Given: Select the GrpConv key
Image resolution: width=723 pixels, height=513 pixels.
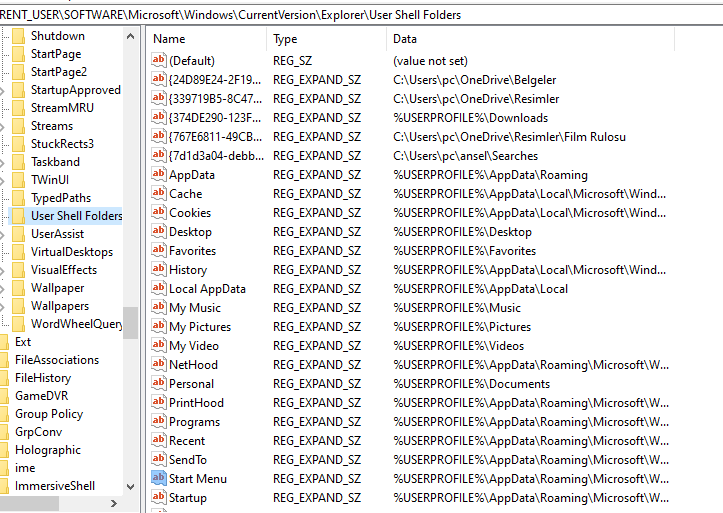Looking at the screenshot, I should click(38, 432).
